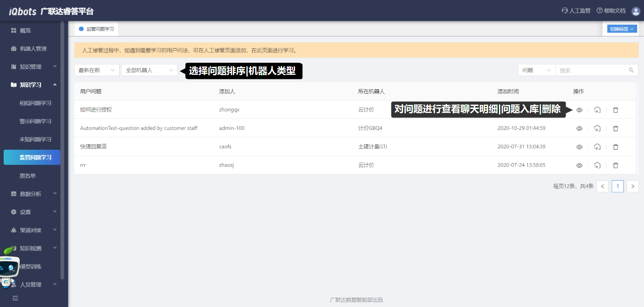The height and width of the screenshot is (307, 644).
Task: Open the 最新在前 sort dropdown
Action: click(x=97, y=70)
